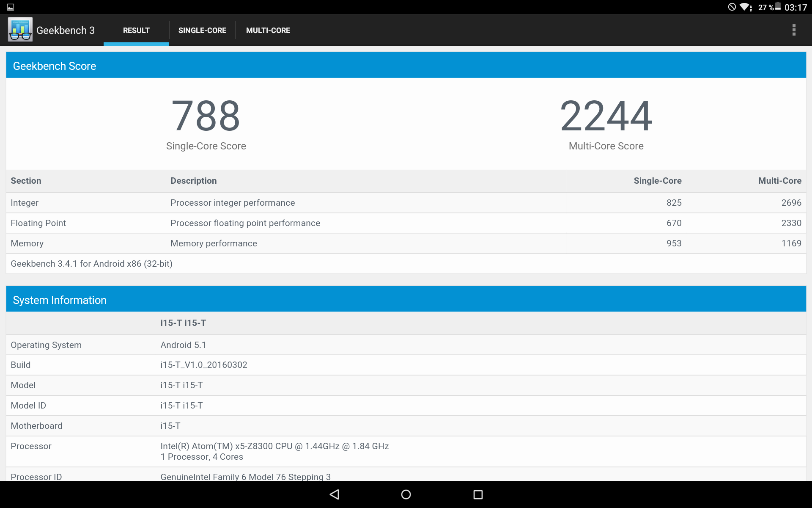Viewport: 812px width, 508px height.
Task: Tap the 'Android 5.1' value
Action: click(183, 345)
